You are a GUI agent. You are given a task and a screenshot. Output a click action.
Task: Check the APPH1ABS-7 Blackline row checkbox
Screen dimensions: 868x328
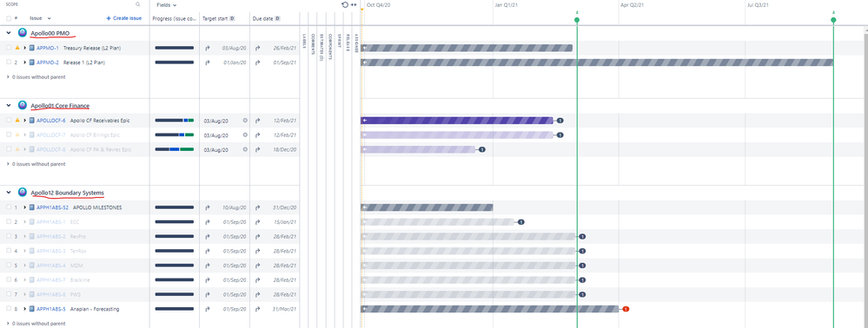pyautogui.click(x=9, y=280)
